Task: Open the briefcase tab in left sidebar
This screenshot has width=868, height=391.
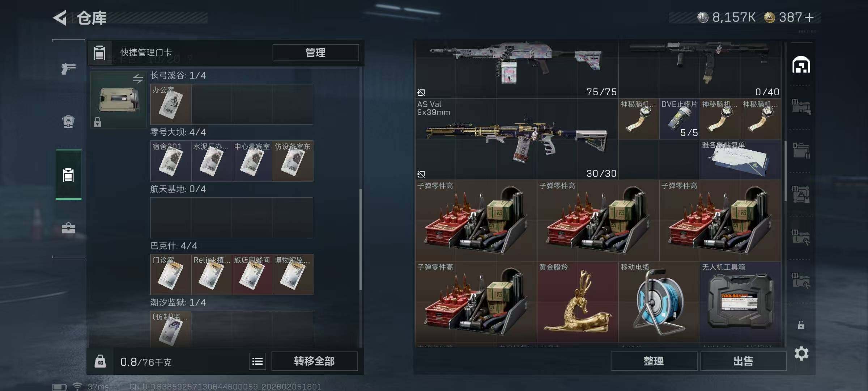Action: pos(68,228)
